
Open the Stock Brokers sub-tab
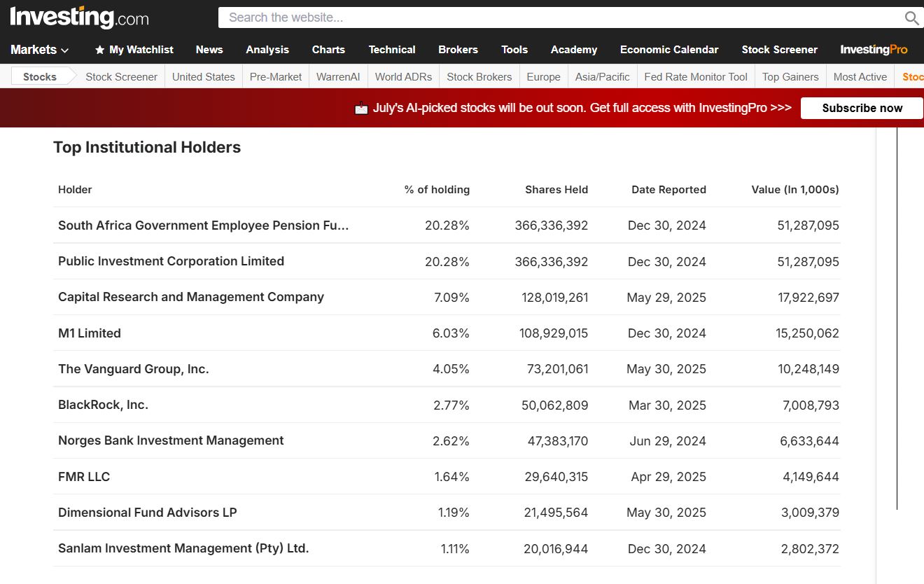[479, 77]
